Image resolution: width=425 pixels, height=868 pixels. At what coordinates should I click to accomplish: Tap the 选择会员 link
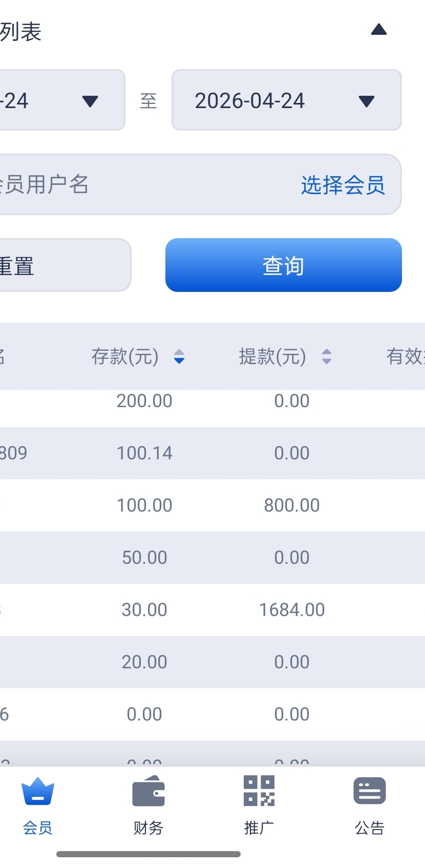(343, 185)
